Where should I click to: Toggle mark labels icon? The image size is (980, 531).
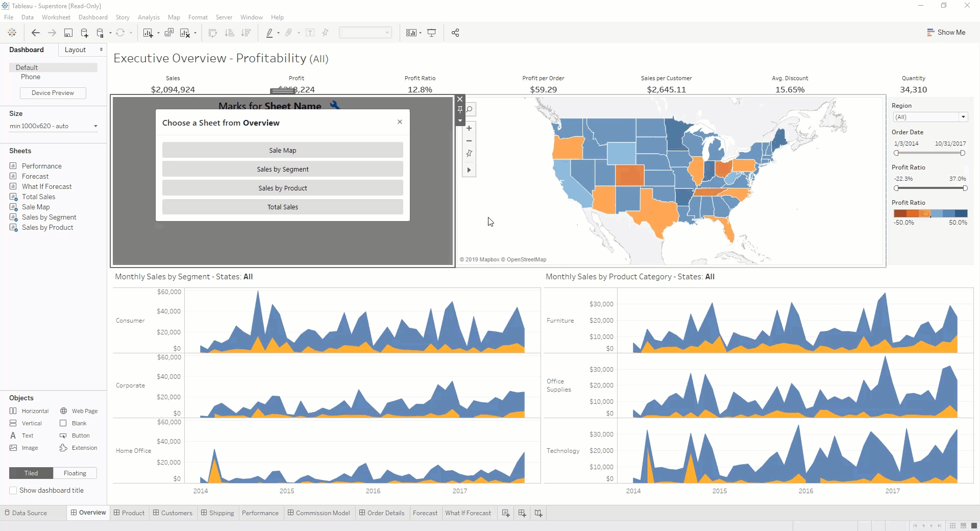[310, 33]
